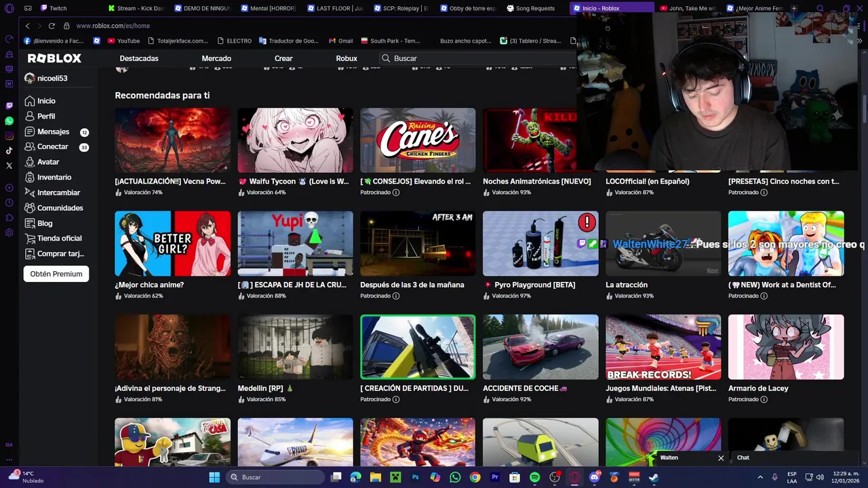The height and width of the screenshot is (488, 868).
Task: Click info icon for Armario de Lacey Patrocinado
Action: (x=764, y=399)
